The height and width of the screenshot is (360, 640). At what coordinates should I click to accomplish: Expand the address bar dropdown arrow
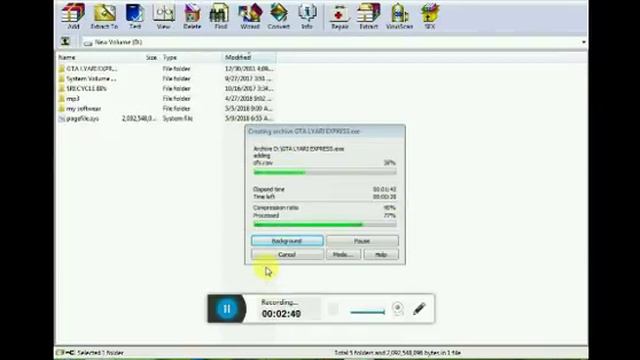coord(584,42)
